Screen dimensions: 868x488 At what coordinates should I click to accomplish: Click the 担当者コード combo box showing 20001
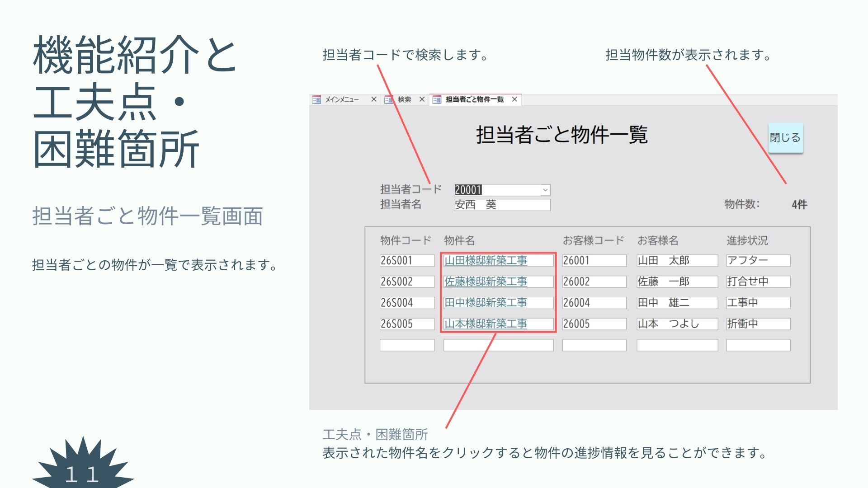[x=496, y=190]
